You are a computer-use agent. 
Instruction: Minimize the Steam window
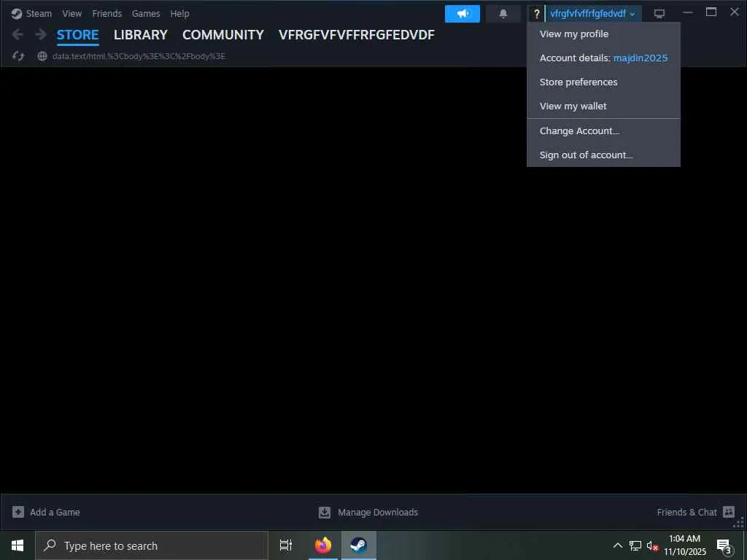687,12
